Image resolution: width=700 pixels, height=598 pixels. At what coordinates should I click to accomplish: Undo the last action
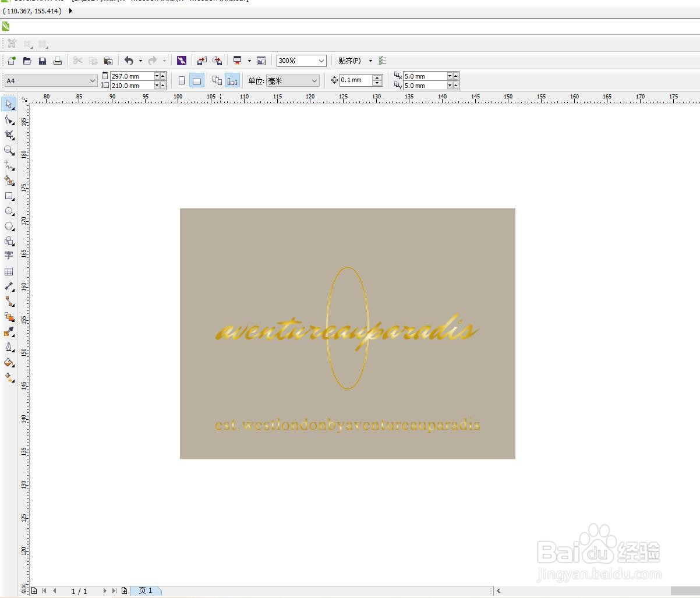click(129, 61)
